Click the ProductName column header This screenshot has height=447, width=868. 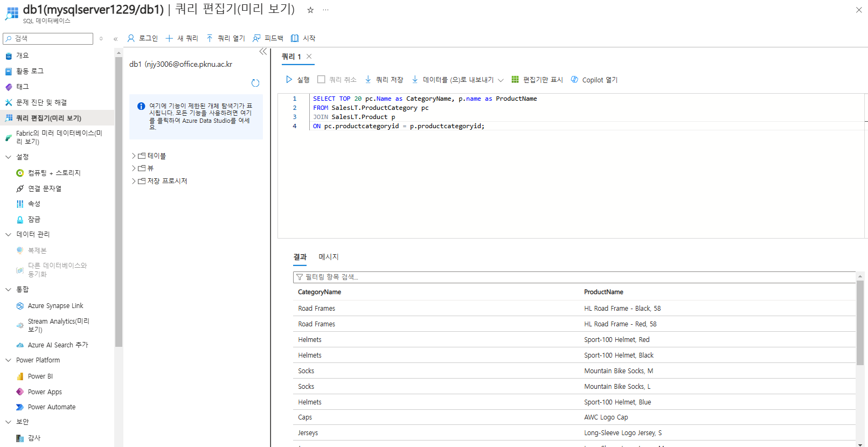pyautogui.click(x=603, y=292)
